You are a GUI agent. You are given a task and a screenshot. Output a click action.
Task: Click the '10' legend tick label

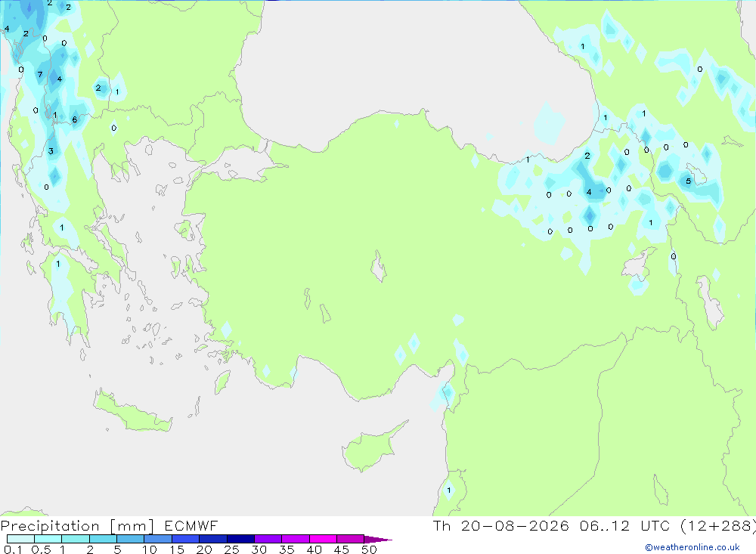(x=150, y=549)
